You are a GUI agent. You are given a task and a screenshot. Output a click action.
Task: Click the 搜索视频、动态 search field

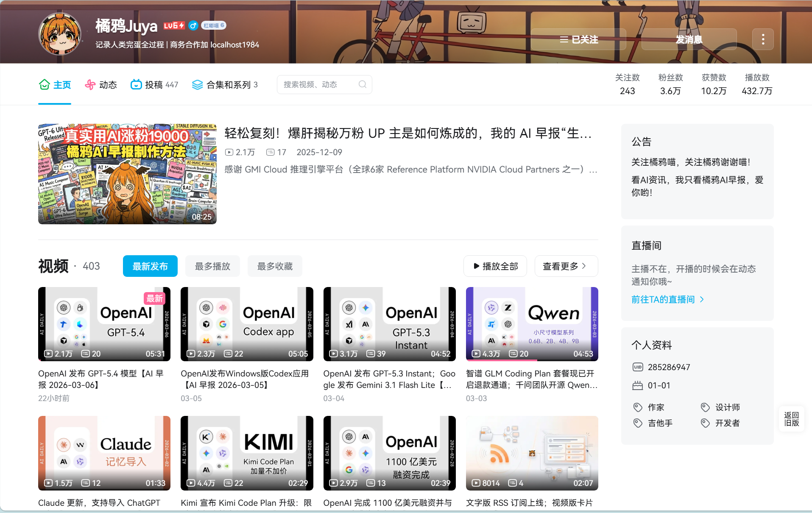(x=324, y=84)
